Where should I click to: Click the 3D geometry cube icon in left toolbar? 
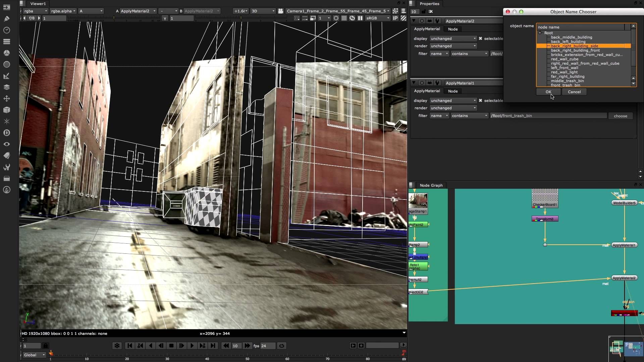point(6,110)
